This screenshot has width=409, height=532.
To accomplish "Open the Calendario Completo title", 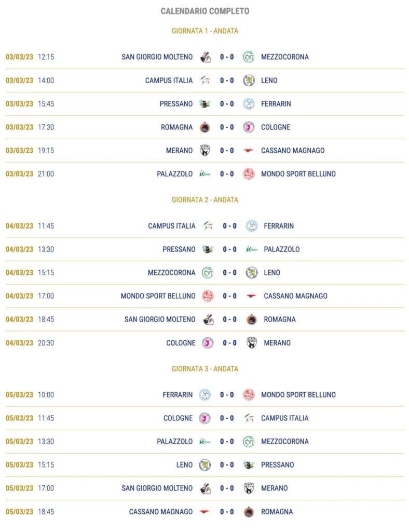I will [x=205, y=11].
